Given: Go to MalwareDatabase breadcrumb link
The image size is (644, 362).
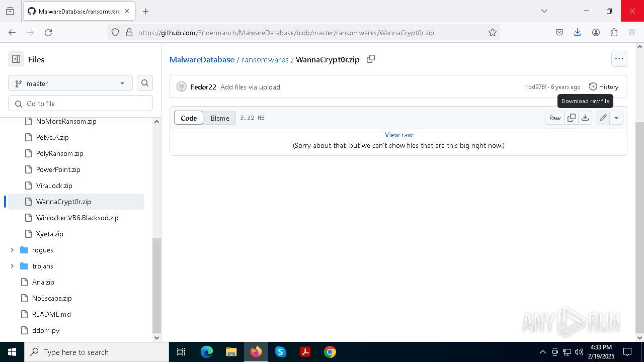Looking at the screenshot, I should pyautogui.click(x=202, y=59).
